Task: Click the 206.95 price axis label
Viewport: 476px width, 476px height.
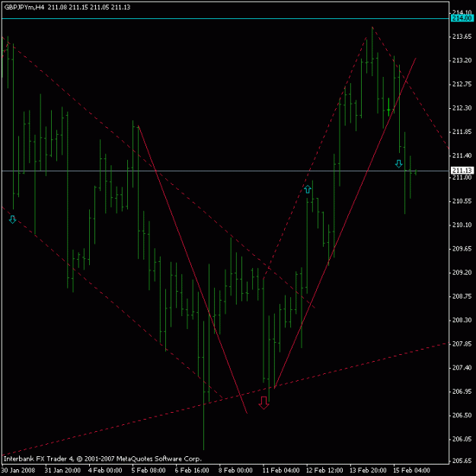Action: [462, 391]
